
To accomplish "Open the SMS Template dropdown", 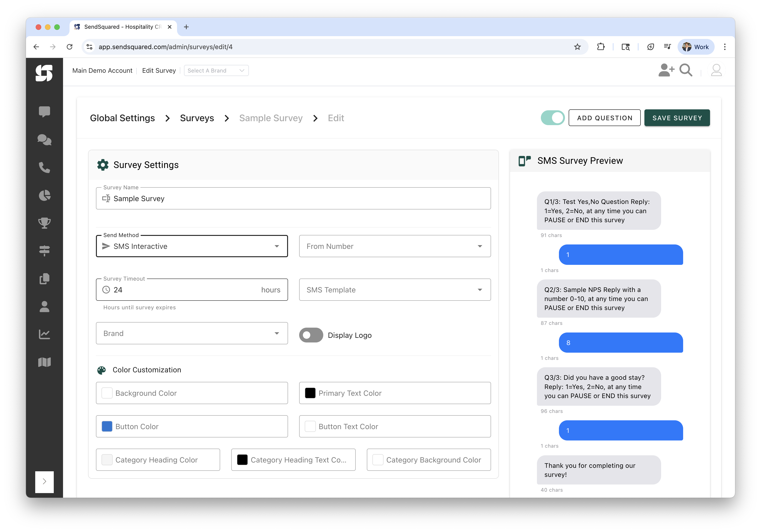I will [x=394, y=290].
